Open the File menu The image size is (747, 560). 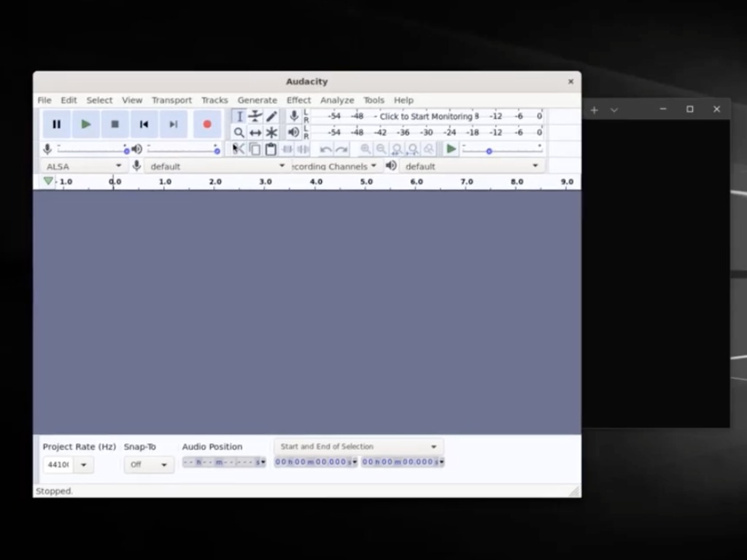(44, 100)
